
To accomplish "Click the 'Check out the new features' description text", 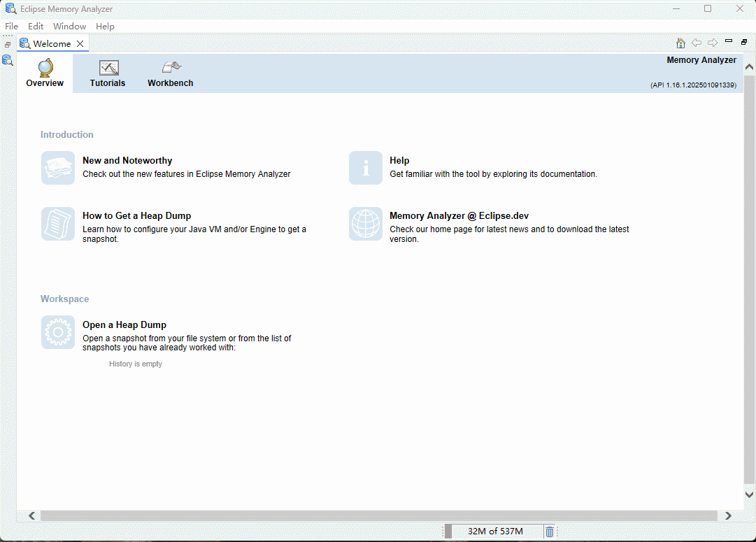I will coord(187,174).
